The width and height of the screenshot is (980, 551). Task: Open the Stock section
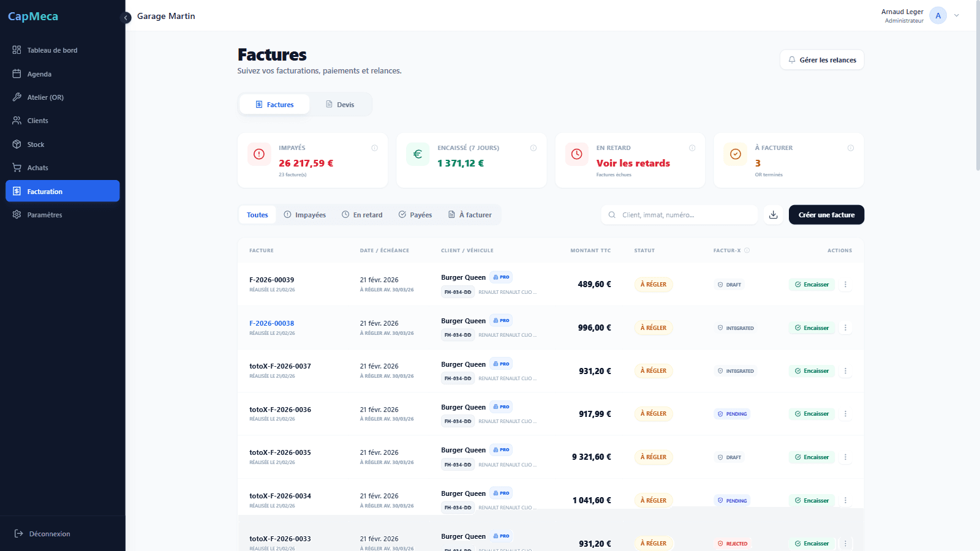[36, 144]
